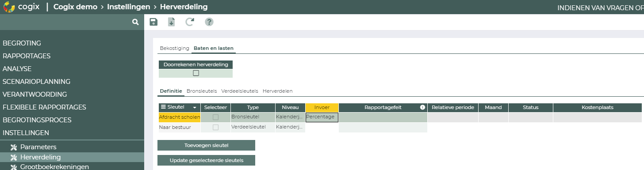Click the tools icon beside Parameters
644x170 pixels.
(13, 147)
